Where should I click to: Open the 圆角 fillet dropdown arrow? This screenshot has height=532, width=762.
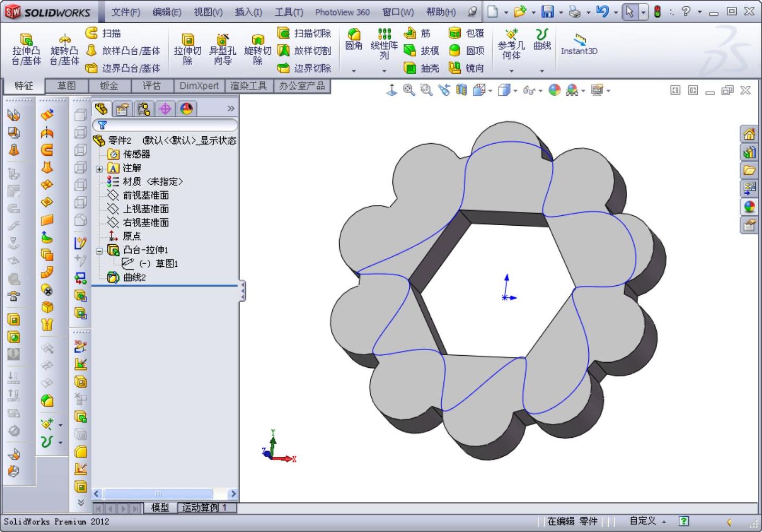[354, 71]
